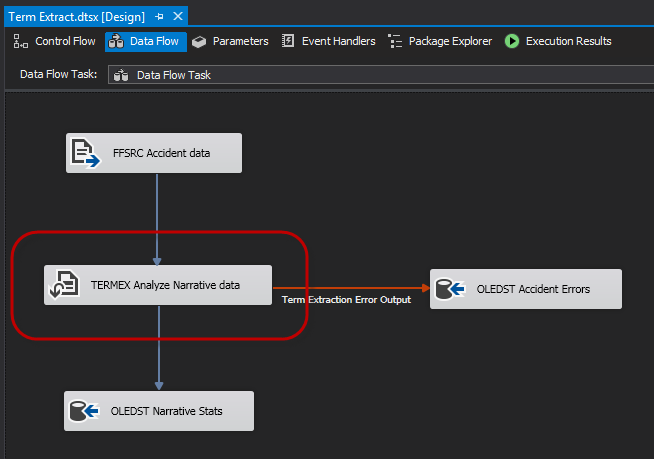The height and width of the screenshot is (459, 654).
Task: Open the Event Handlers tab
Action: coord(329,41)
